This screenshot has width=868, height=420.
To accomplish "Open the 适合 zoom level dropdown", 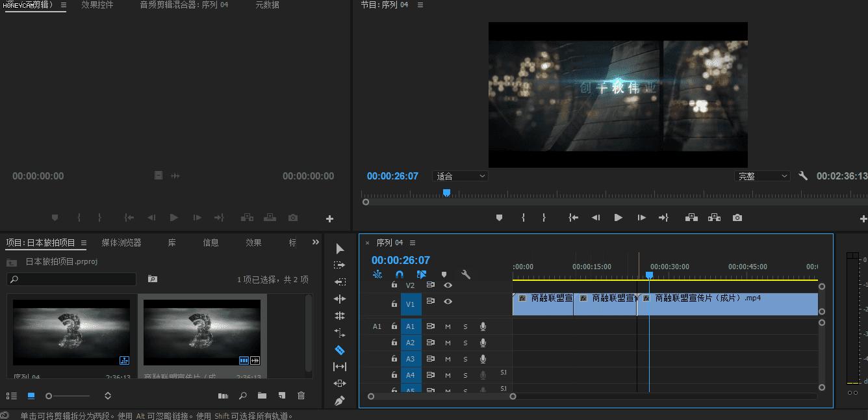I will click(460, 176).
